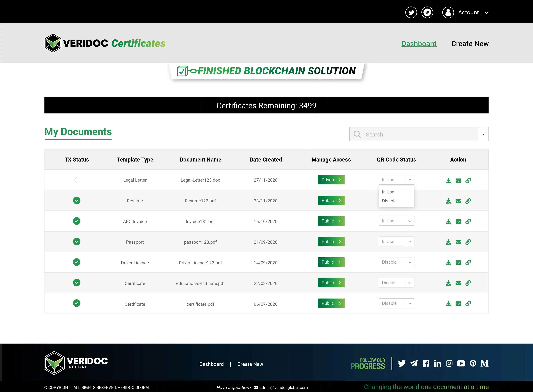Open YouTube icon in footer

point(461,363)
